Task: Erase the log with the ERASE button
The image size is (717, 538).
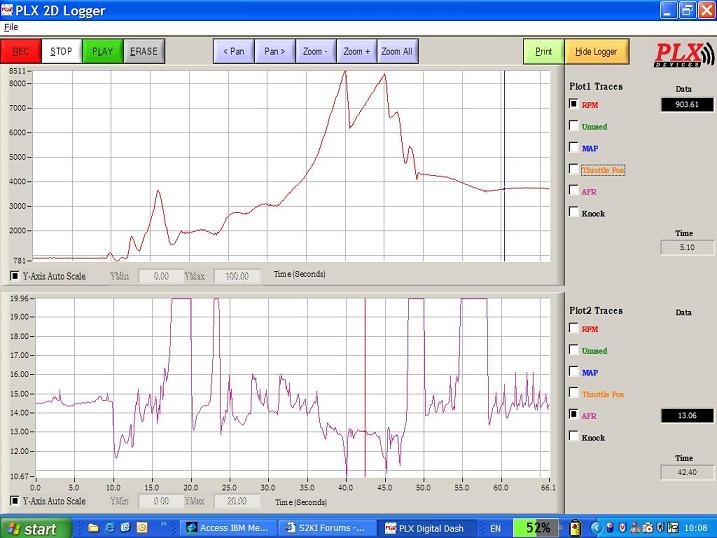Action: point(144,51)
